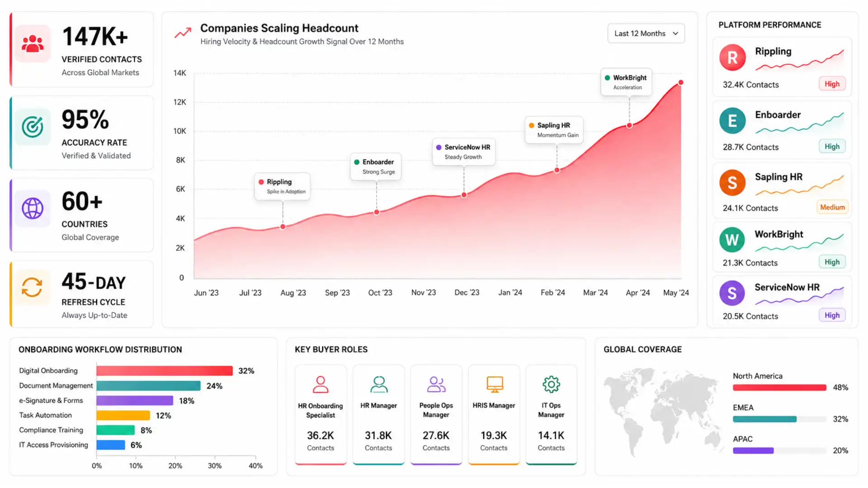868x488 pixels.
Task: Click the HR Onboarding Specialist person icon
Action: click(x=321, y=385)
